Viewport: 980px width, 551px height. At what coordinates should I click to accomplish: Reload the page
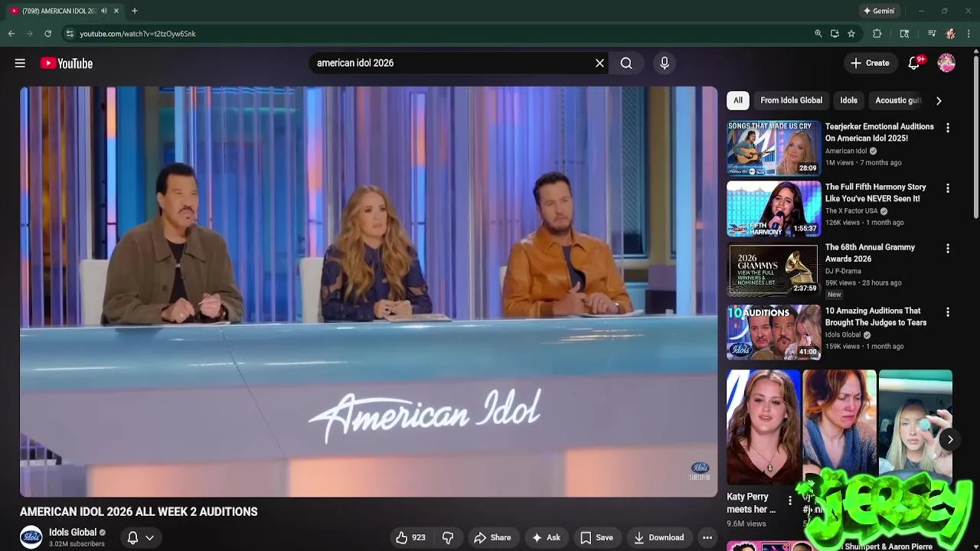pos(47,34)
